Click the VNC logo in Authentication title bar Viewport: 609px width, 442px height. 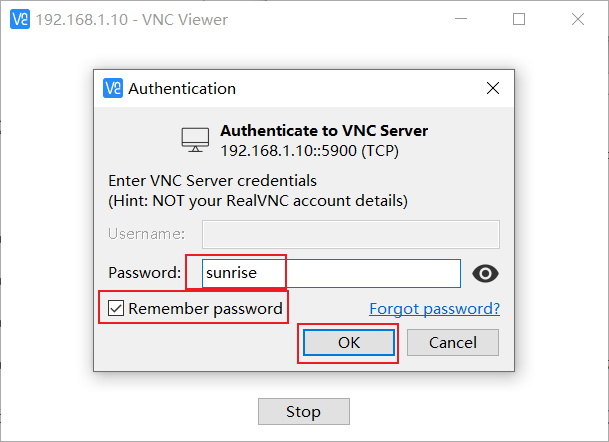(x=113, y=88)
